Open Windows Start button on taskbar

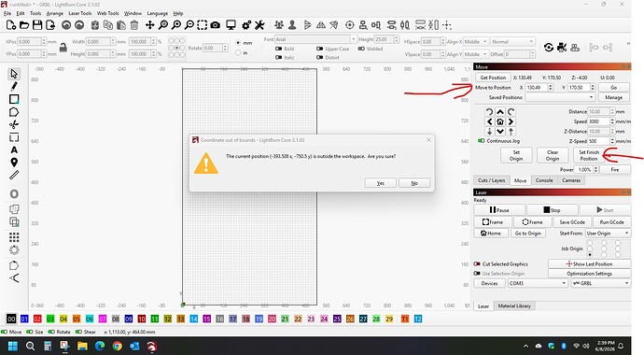(13, 347)
